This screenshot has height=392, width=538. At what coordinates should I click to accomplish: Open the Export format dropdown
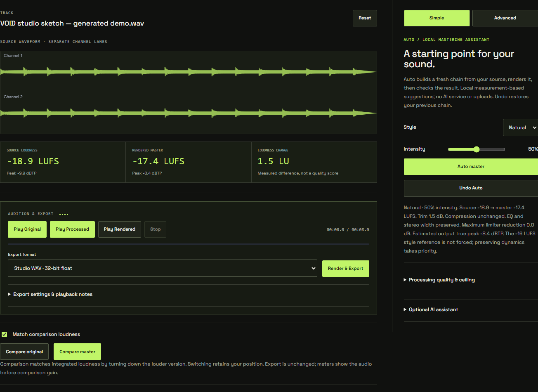coord(163,268)
